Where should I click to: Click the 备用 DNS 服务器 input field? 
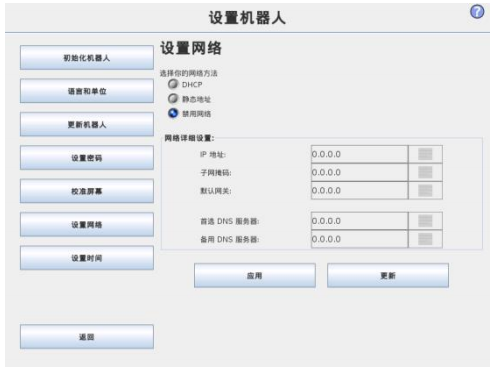(x=359, y=239)
